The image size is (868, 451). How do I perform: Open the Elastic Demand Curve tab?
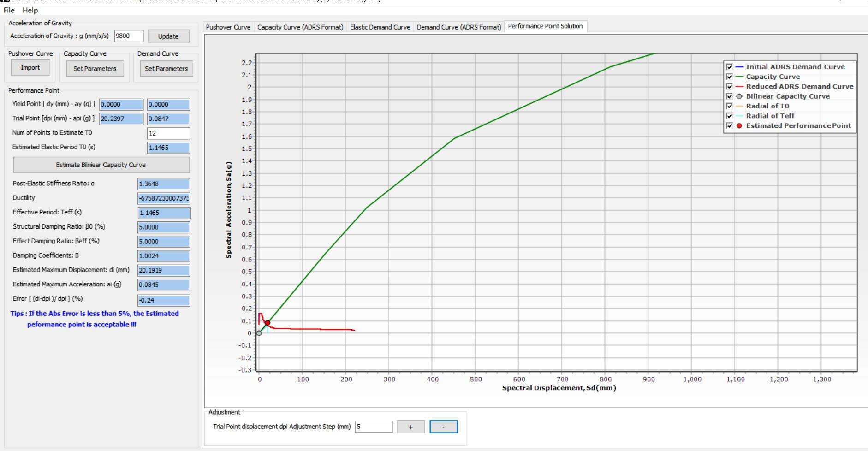coord(380,27)
